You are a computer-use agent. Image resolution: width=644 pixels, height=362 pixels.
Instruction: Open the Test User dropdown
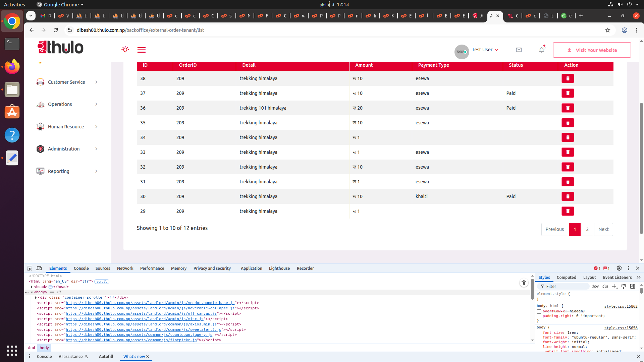click(485, 50)
